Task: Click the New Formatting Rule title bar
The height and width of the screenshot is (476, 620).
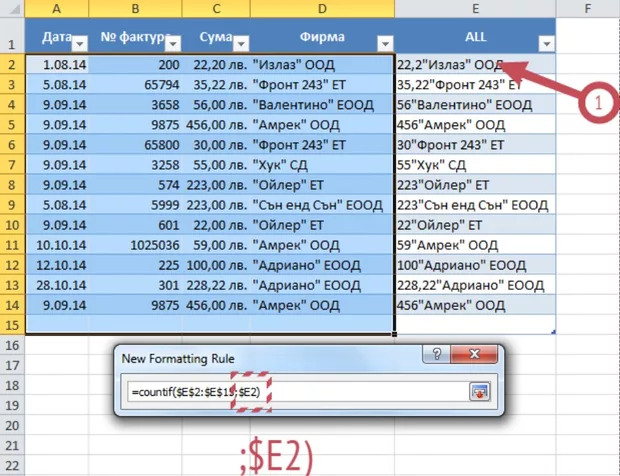Action: (x=260, y=356)
